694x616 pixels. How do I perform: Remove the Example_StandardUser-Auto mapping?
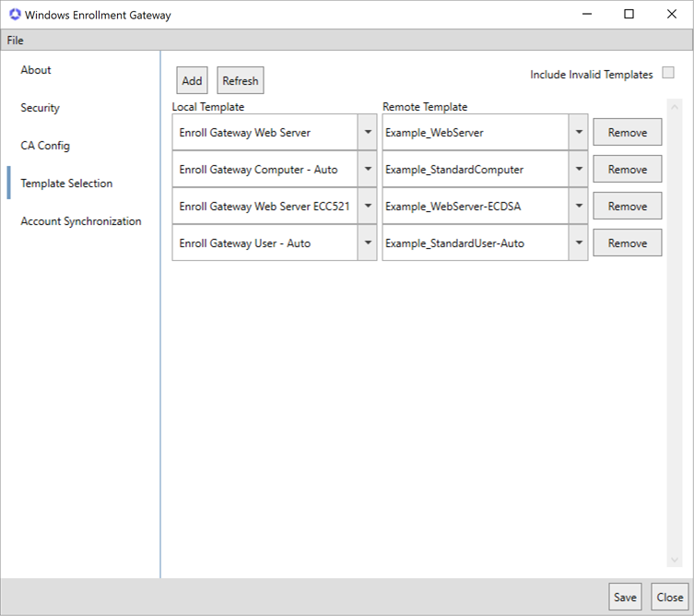coord(627,243)
